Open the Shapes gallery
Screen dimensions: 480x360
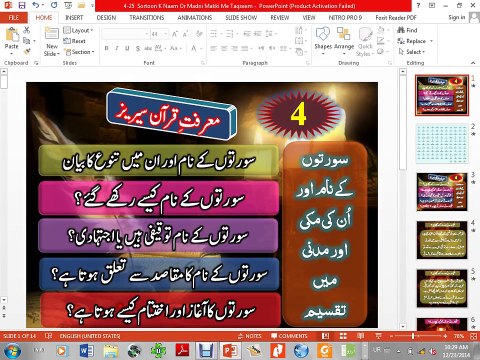pos(323,41)
